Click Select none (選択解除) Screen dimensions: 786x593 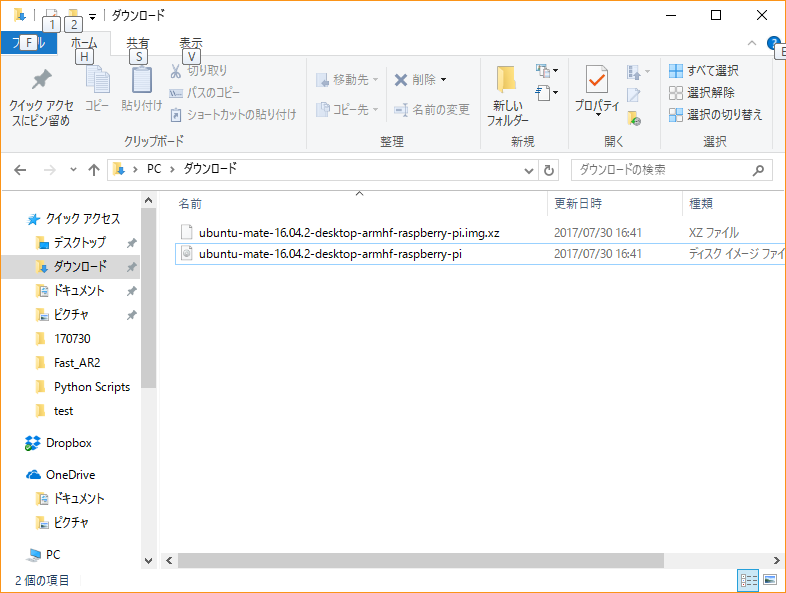(x=701, y=93)
